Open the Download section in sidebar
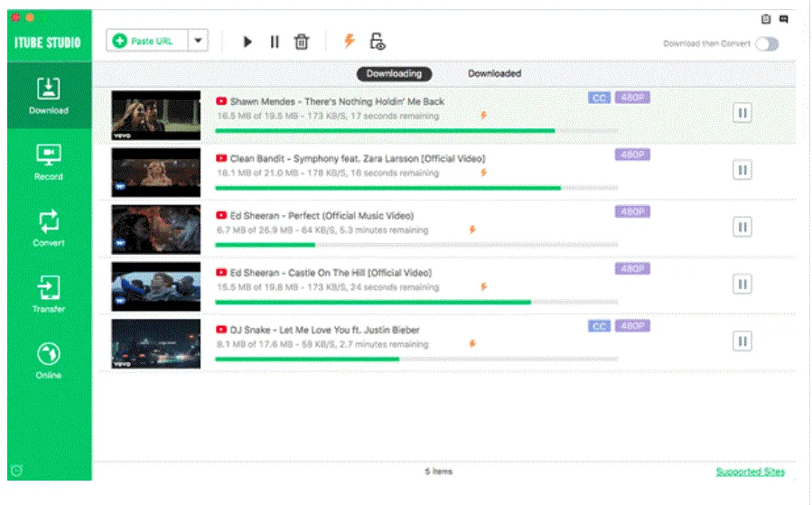Image resolution: width=812 pixels, height=505 pixels. (x=49, y=95)
